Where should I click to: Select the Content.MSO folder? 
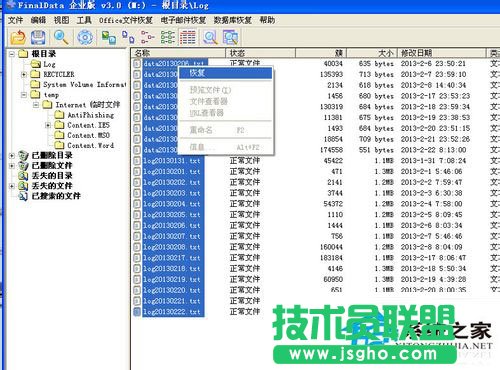point(88,135)
